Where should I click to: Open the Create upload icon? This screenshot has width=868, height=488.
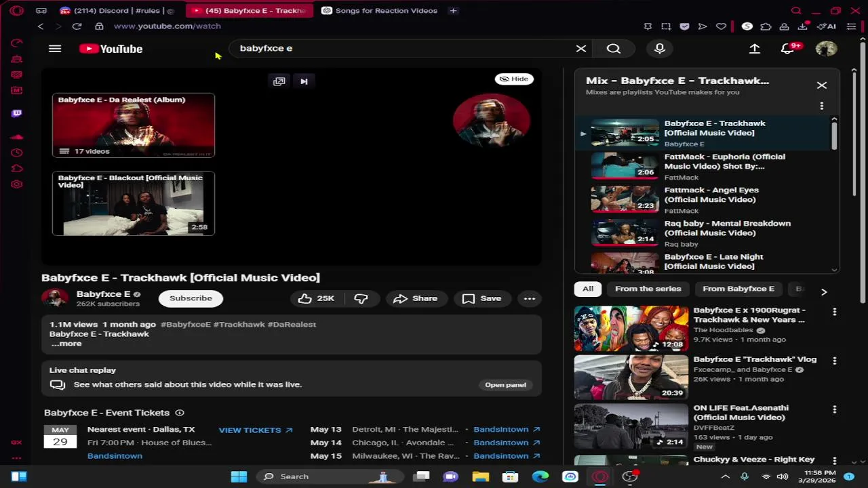point(755,49)
